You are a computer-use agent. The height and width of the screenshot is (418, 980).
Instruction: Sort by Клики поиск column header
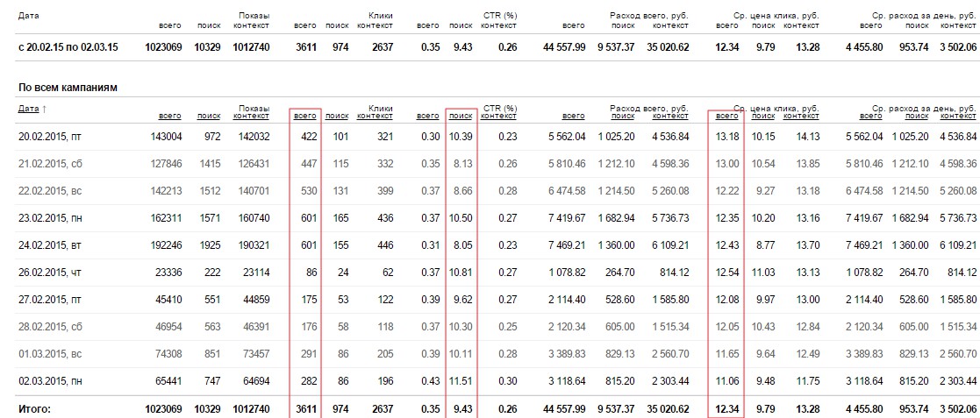coord(338,116)
